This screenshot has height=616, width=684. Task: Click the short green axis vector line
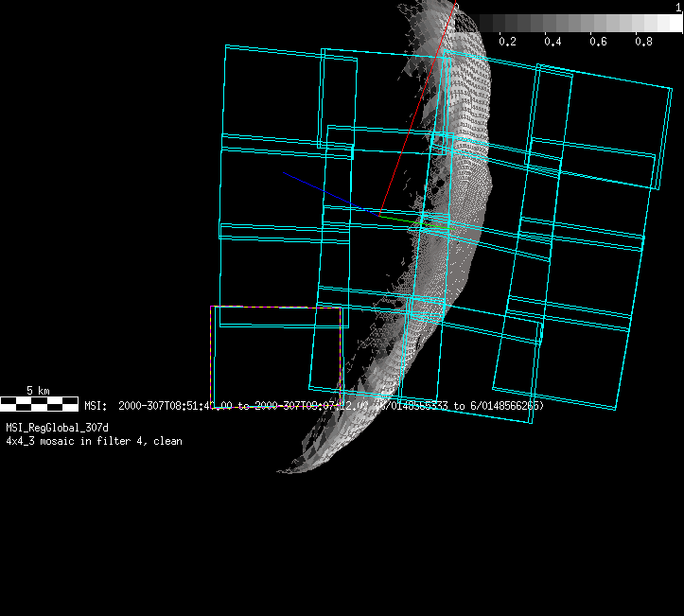[x=402, y=220]
